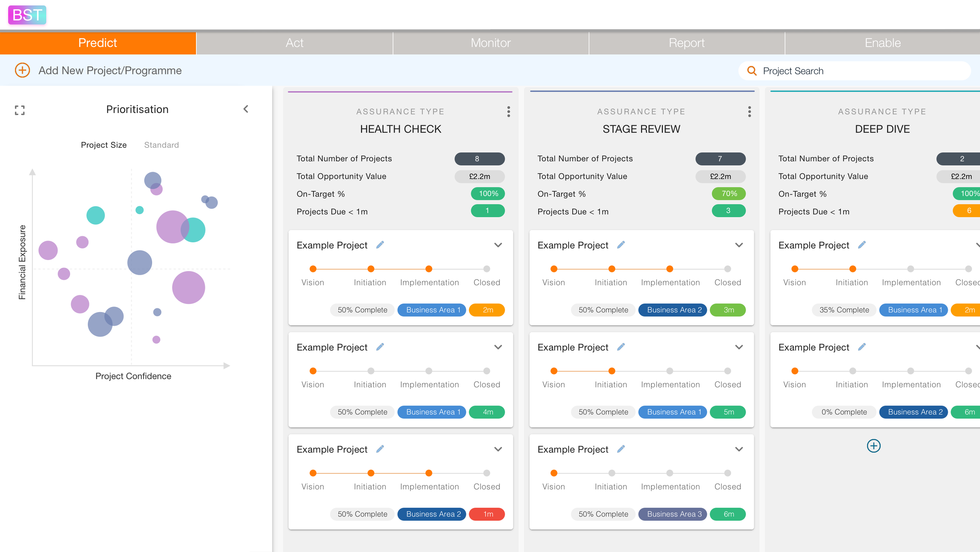Select Project Size chart mode
Viewport: 980px width, 552px height.
click(x=103, y=145)
